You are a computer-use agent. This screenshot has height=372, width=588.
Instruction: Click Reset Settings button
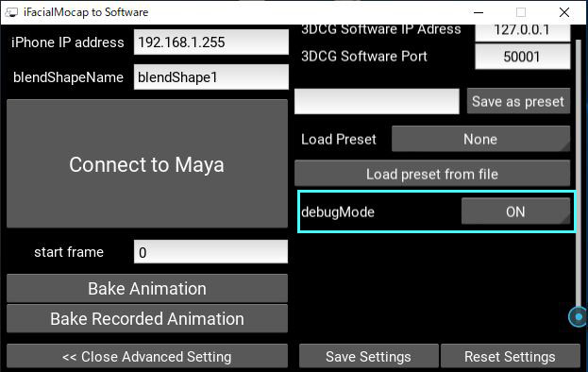click(x=510, y=356)
